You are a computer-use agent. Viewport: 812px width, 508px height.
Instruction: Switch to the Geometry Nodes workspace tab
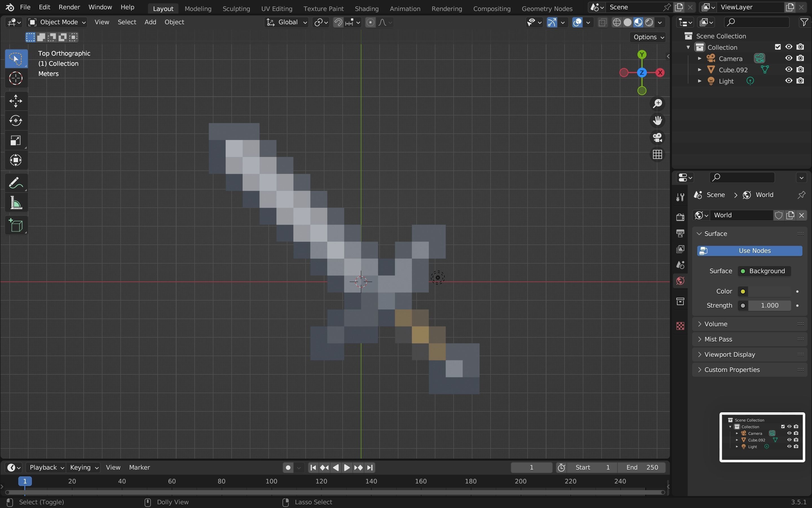pos(547,8)
